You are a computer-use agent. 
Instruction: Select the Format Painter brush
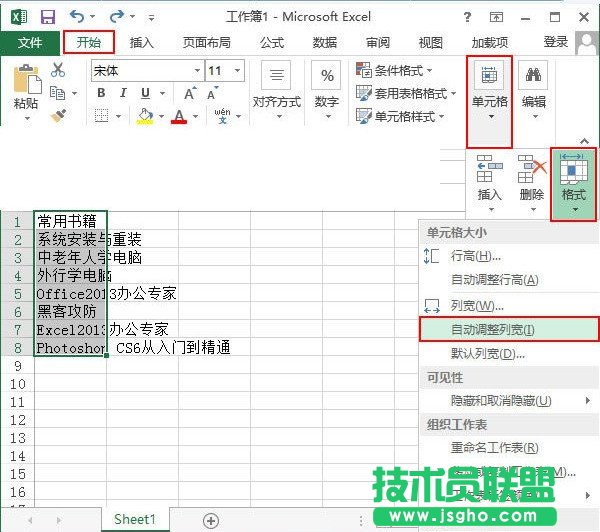(58, 115)
